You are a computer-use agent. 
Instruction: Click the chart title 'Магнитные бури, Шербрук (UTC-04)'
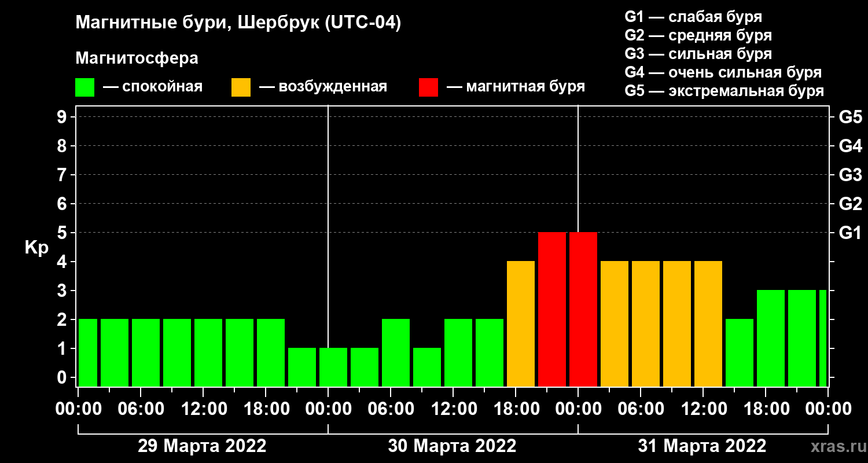tap(238, 24)
